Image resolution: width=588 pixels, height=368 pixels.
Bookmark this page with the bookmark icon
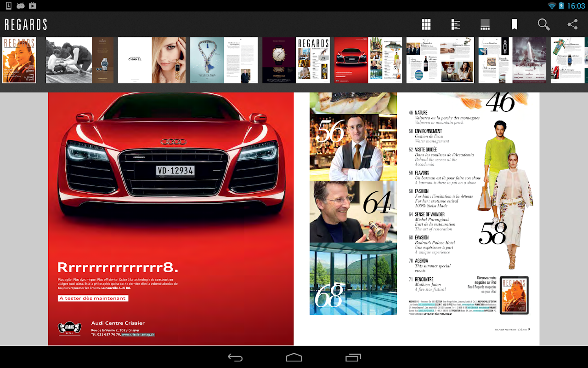[514, 24]
